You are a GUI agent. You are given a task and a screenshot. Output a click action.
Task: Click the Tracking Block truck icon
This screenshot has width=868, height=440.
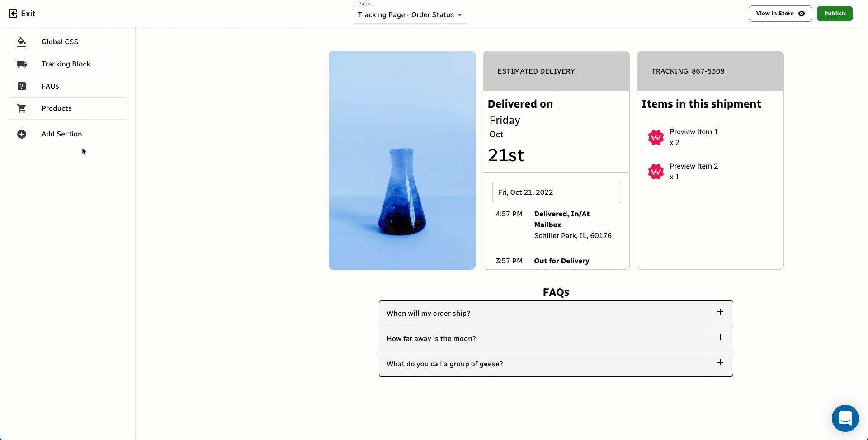click(x=21, y=64)
